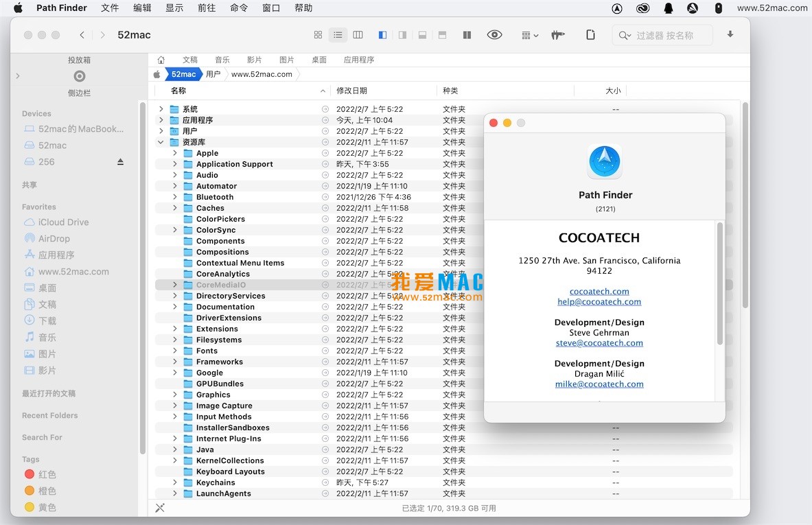
Task: Open the filter search options magnifier dropdown
Action: [625, 35]
